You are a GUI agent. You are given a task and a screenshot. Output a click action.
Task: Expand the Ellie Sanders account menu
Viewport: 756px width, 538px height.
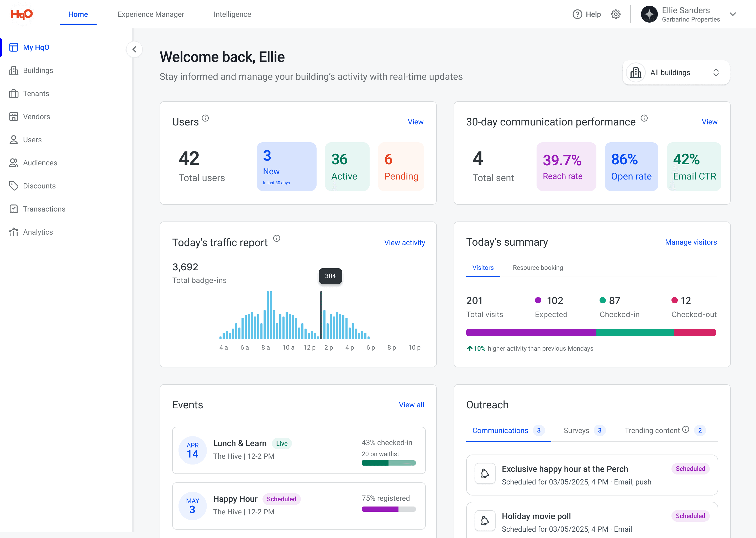(733, 14)
